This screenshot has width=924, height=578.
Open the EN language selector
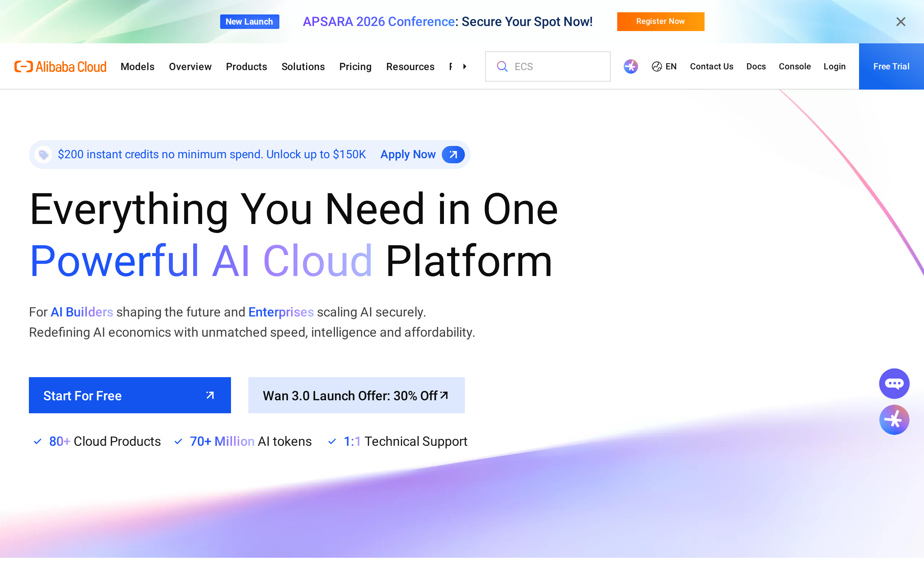(664, 66)
